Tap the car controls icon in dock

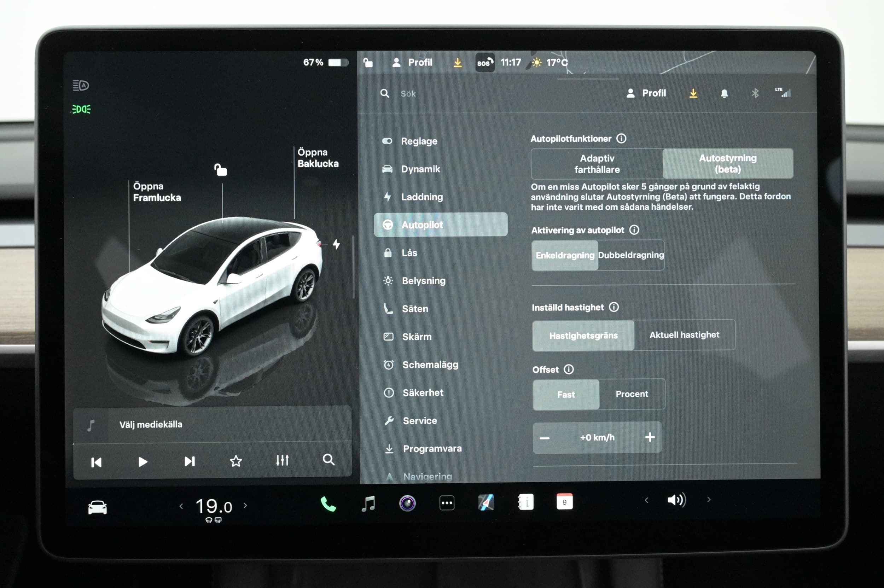[98, 507]
